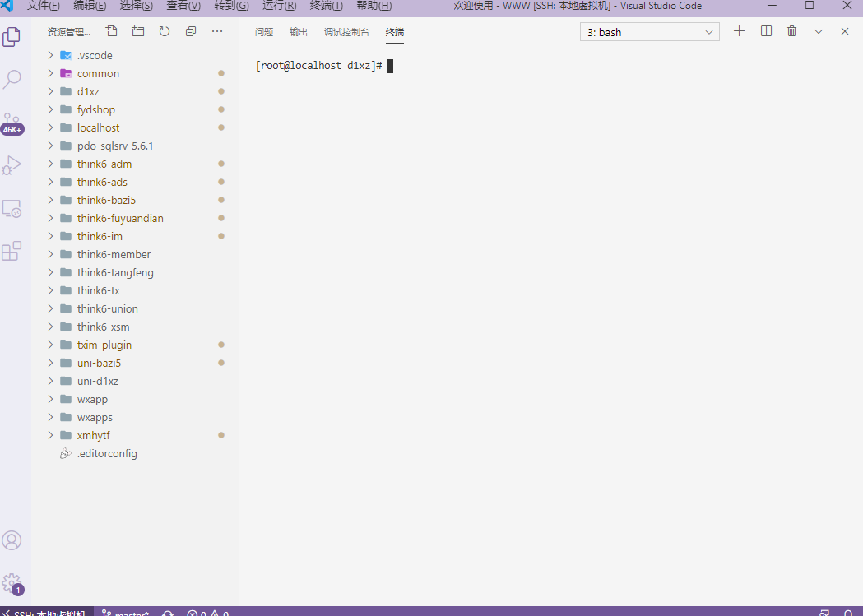This screenshot has height=616, width=863.
Task: Expand the localhost folder
Action: coord(50,127)
